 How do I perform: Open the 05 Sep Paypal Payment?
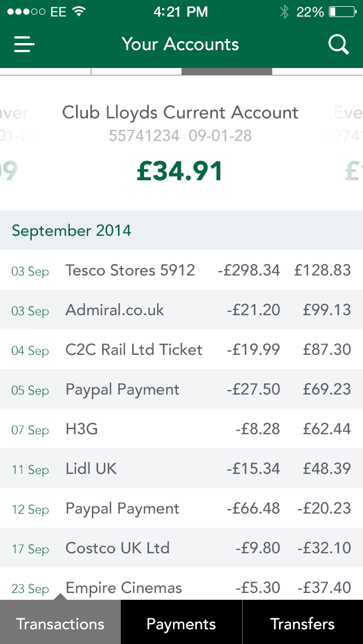click(181, 389)
